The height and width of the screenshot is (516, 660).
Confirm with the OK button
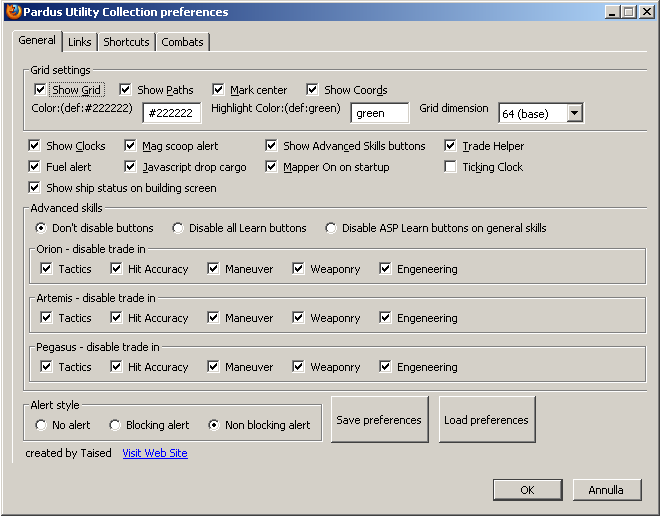click(527, 490)
